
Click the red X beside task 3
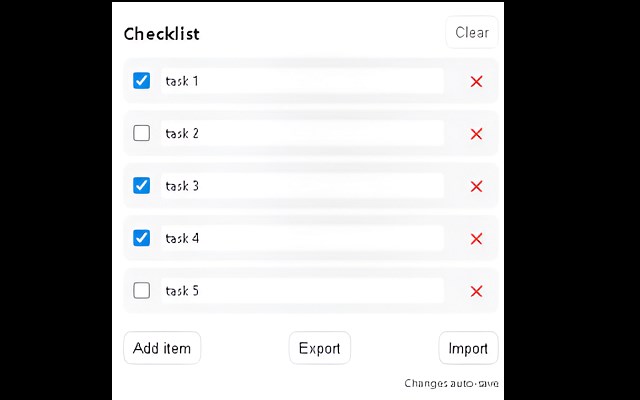476,186
